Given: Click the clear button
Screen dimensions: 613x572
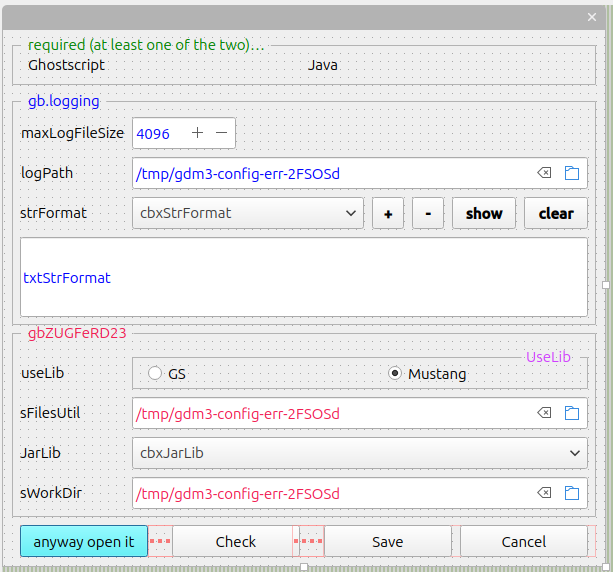Looking at the screenshot, I should point(556,213).
